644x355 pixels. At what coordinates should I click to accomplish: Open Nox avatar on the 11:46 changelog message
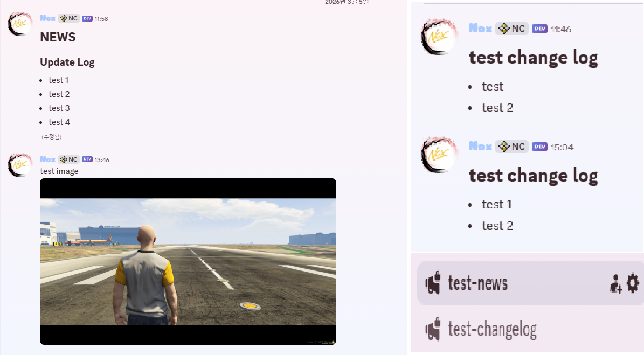(x=439, y=37)
